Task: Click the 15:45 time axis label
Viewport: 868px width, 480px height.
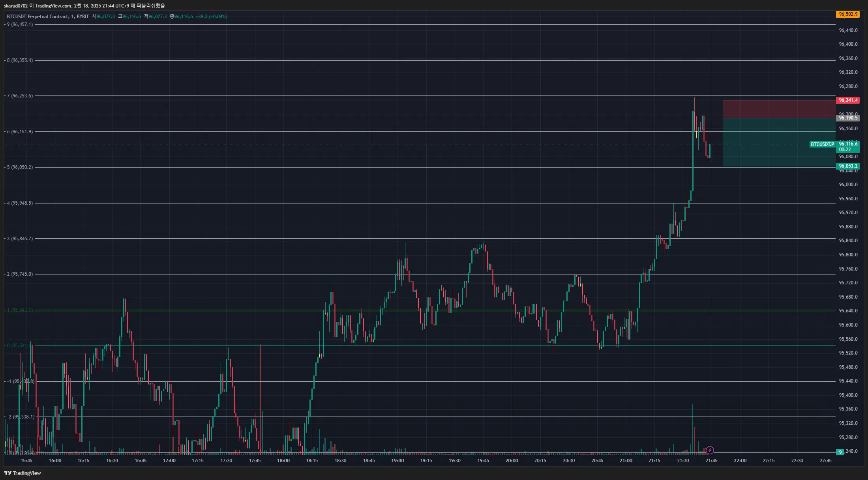Action: tap(26, 461)
